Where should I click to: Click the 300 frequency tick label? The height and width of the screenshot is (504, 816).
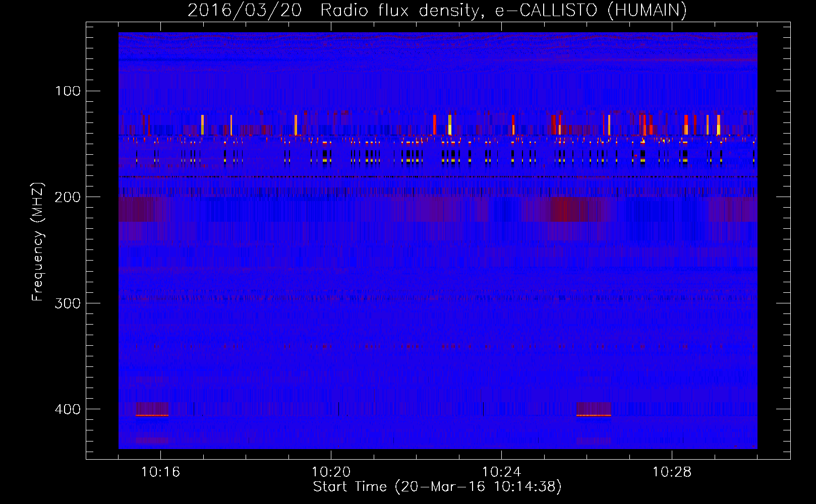68,303
